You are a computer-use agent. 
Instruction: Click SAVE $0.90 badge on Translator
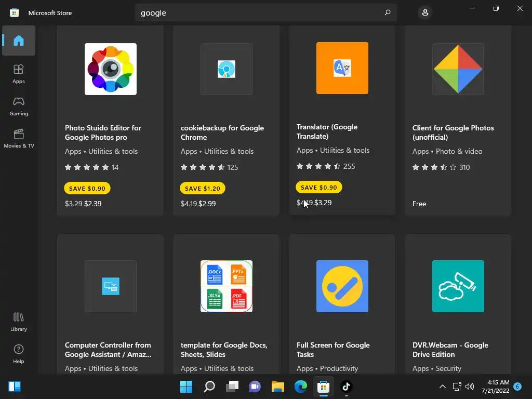pos(319,187)
